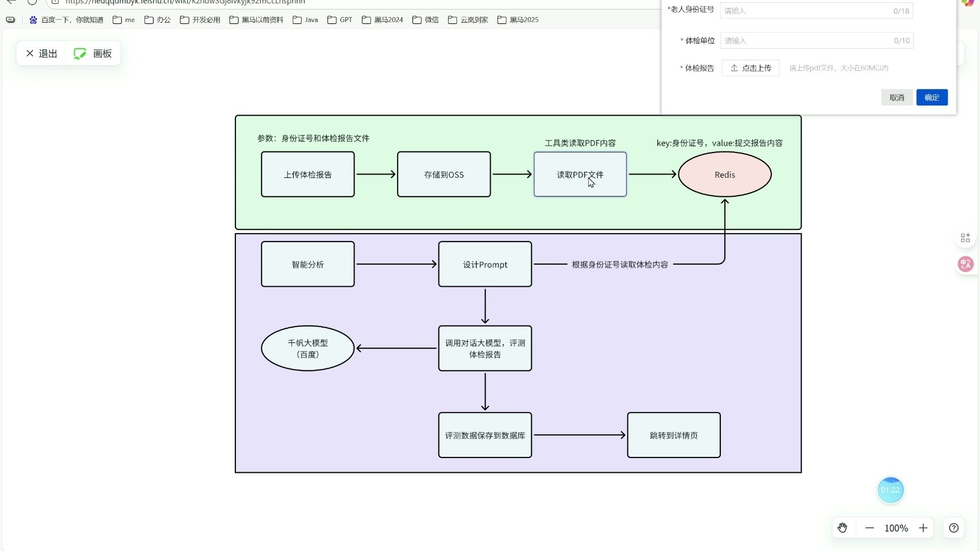Confirm the dialog with 确定
This screenshot has height=551, width=980.
932,98
